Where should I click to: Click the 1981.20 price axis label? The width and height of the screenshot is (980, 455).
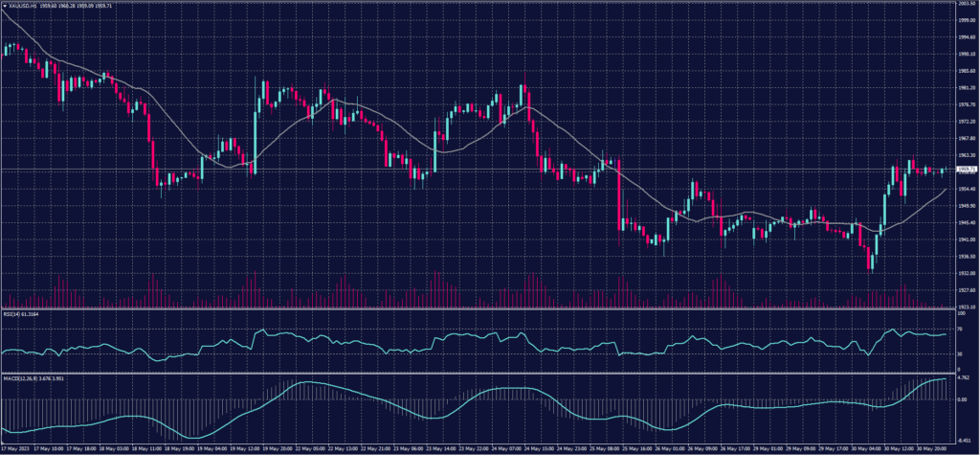click(x=965, y=88)
